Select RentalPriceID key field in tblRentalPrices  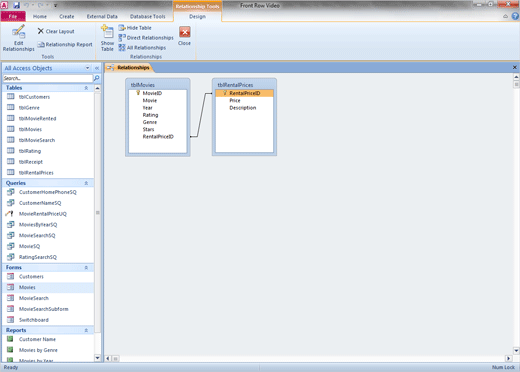point(244,93)
